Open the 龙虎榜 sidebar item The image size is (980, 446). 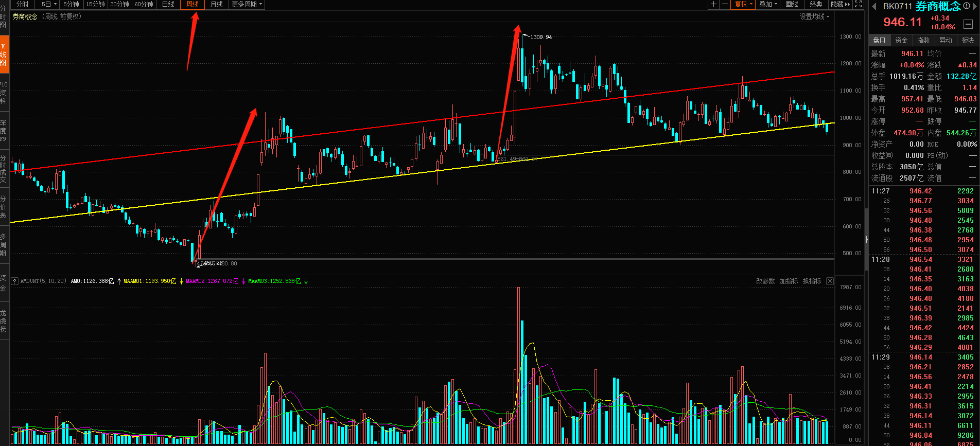point(4,321)
